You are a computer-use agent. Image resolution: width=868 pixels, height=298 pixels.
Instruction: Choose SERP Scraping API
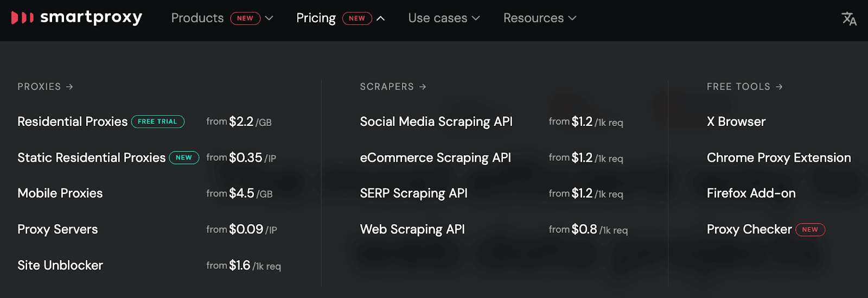click(x=414, y=193)
